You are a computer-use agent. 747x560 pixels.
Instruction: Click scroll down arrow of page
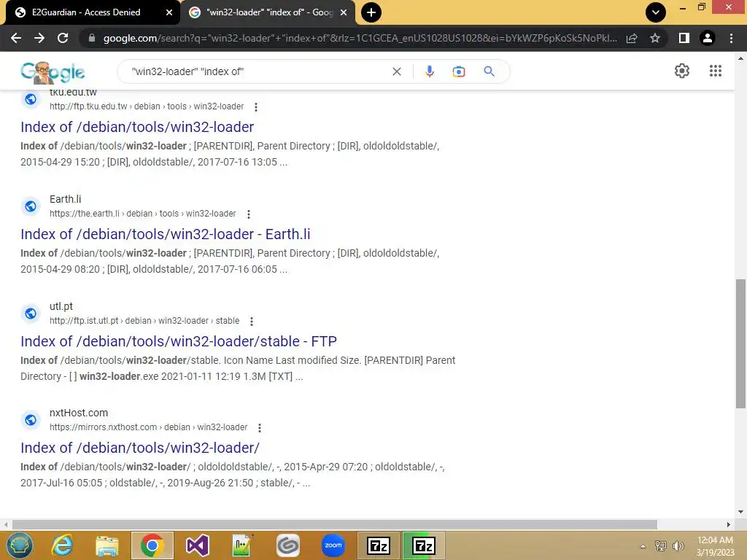pyautogui.click(x=740, y=512)
